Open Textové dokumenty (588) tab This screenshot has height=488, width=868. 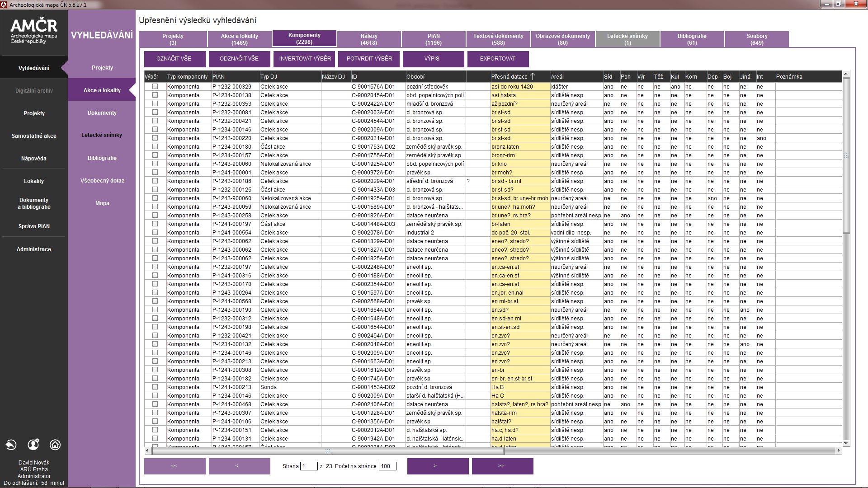[498, 39]
